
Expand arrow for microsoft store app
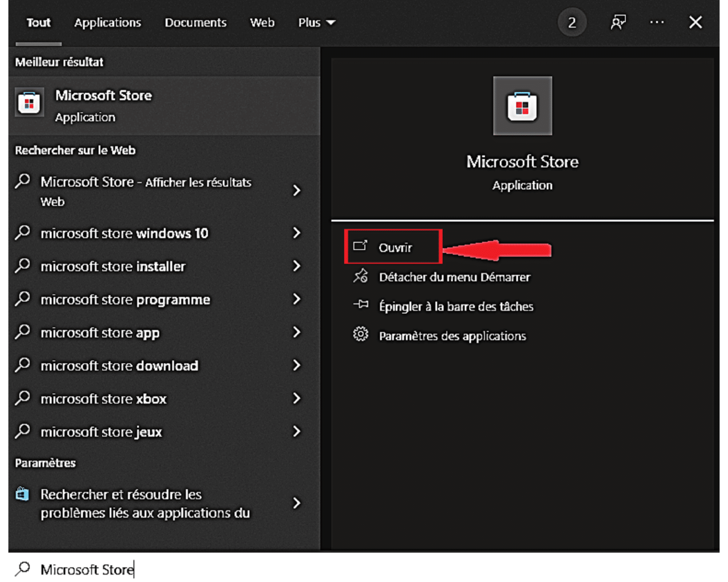pos(297,332)
